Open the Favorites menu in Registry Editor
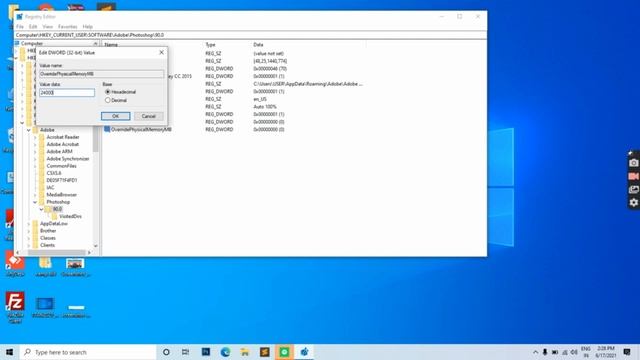 click(68, 27)
